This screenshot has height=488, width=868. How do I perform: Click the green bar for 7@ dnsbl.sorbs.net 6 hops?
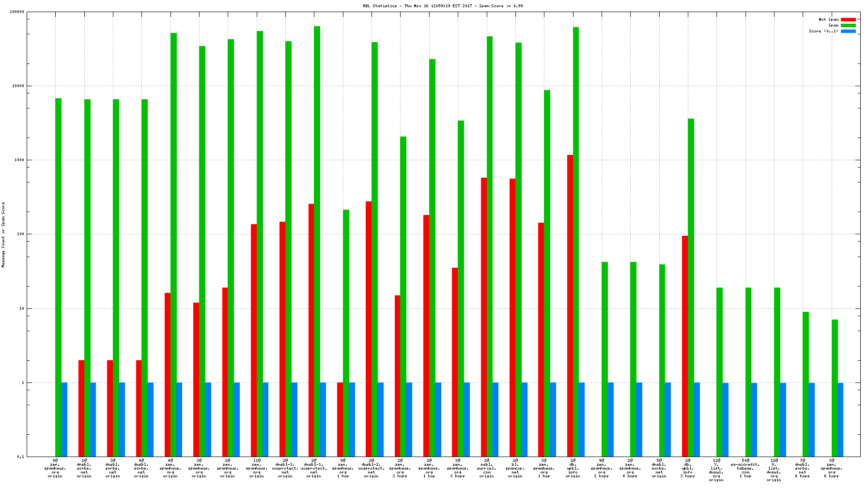pyautogui.click(x=806, y=384)
